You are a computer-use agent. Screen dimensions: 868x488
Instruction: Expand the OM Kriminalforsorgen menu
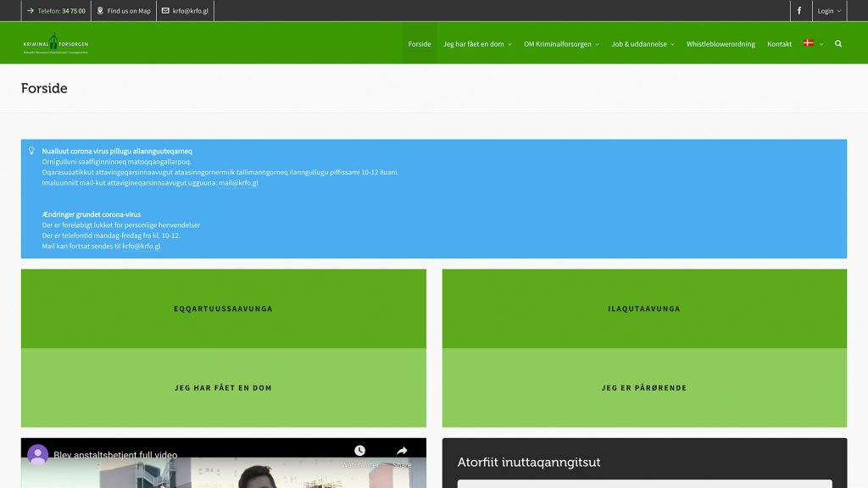tap(556, 43)
